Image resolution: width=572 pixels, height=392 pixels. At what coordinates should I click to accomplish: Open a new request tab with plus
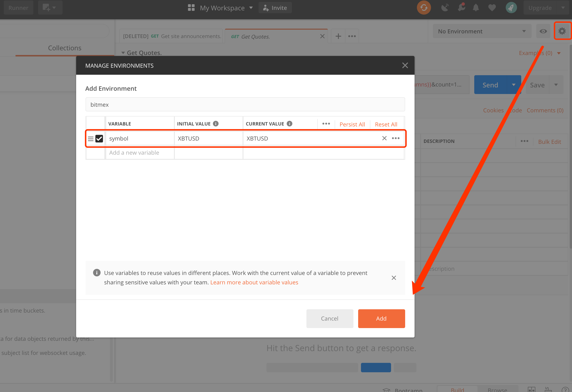point(338,36)
